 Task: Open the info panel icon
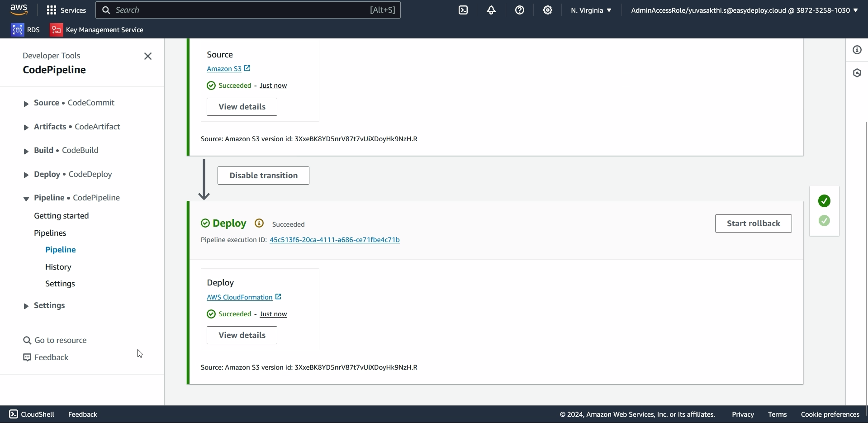point(857,50)
